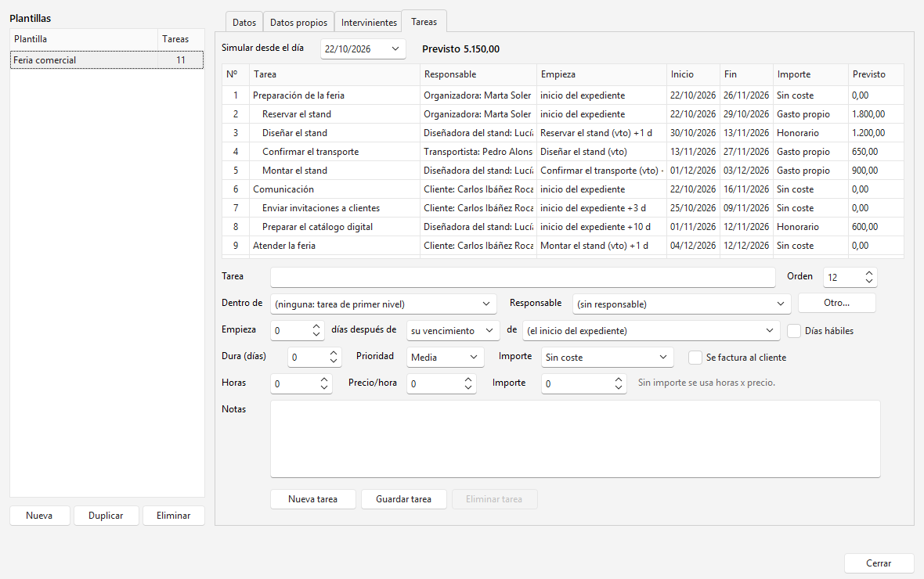Click the Tareas column header in Plantillas
This screenshot has width=924, height=579.
coord(180,39)
